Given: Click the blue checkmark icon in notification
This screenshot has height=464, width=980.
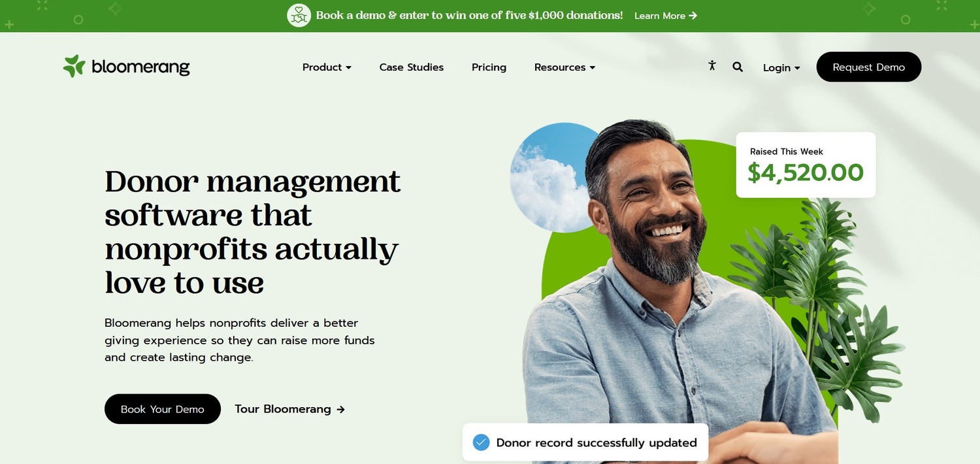Looking at the screenshot, I should pyautogui.click(x=481, y=442).
